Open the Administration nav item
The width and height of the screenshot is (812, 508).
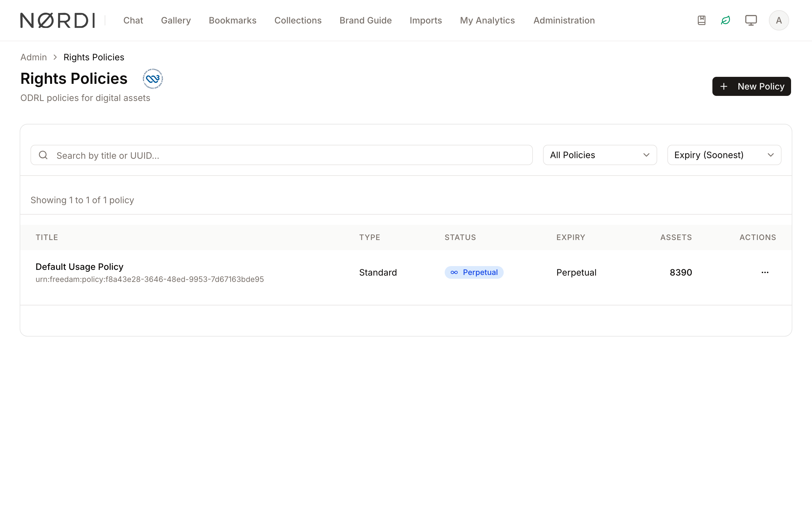pos(564,21)
